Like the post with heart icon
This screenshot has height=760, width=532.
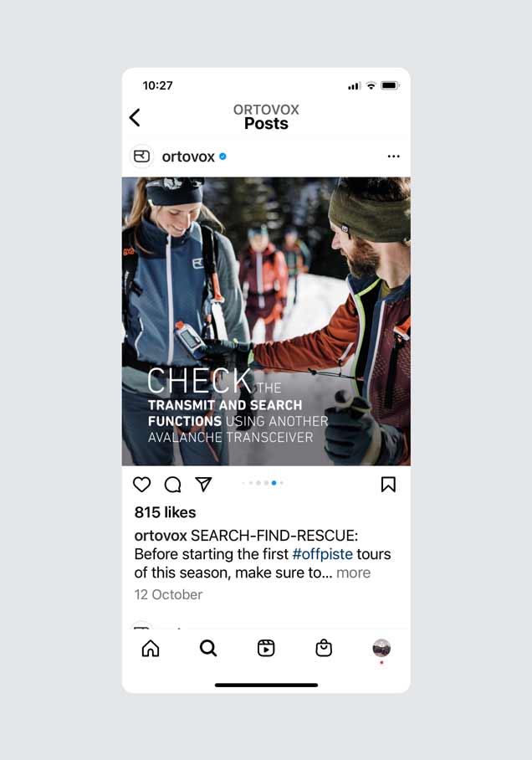(x=141, y=485)
